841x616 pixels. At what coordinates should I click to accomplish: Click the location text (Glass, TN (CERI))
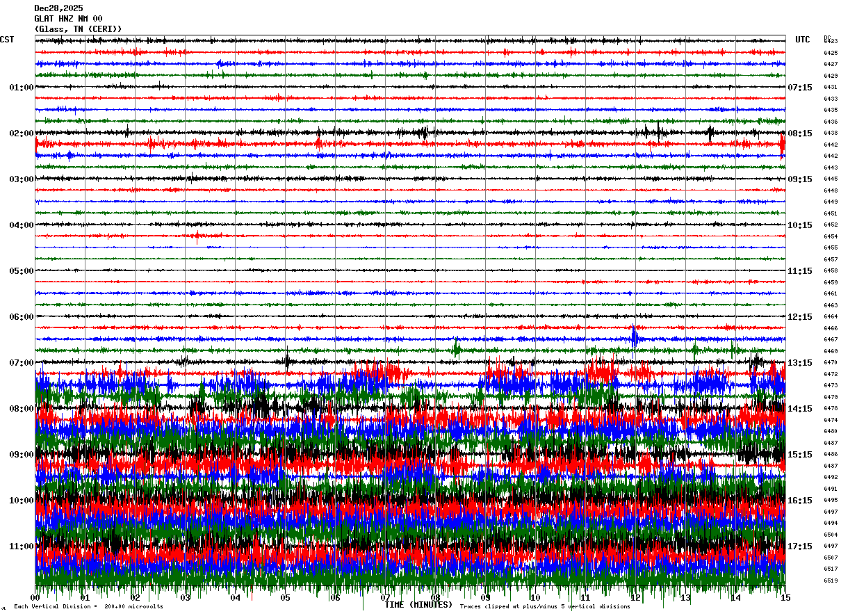point(78,29)
